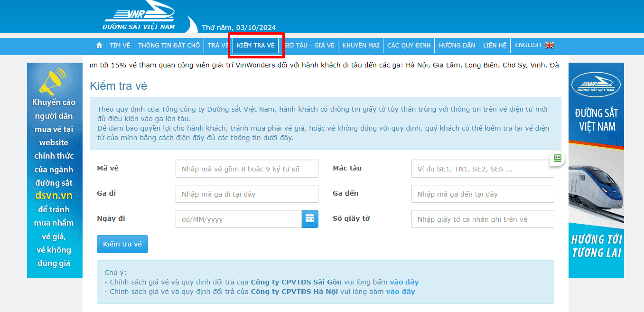Viewport: 644px width, 312px height.
Task: Click the UK flag language icon
Action: click(x=550, y=46)
